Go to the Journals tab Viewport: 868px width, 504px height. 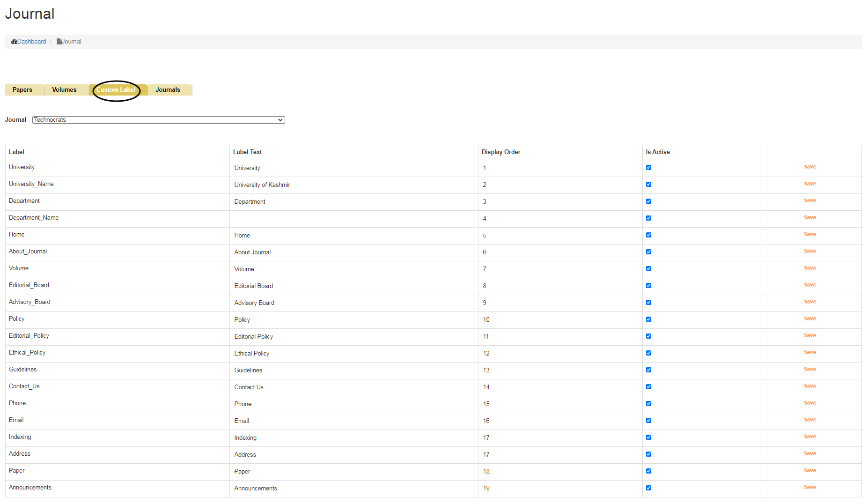(x=168, y=90)
